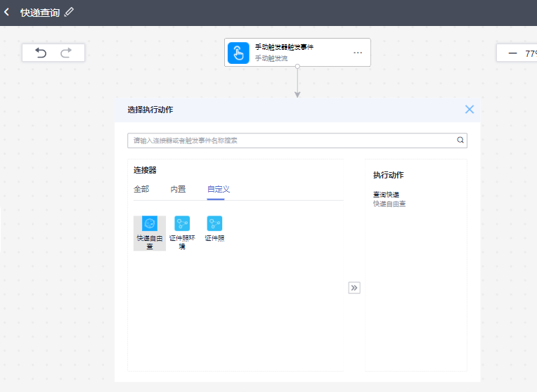
Task: Choose the 快递自由查 connector
Action: click(x=150, y=233)
